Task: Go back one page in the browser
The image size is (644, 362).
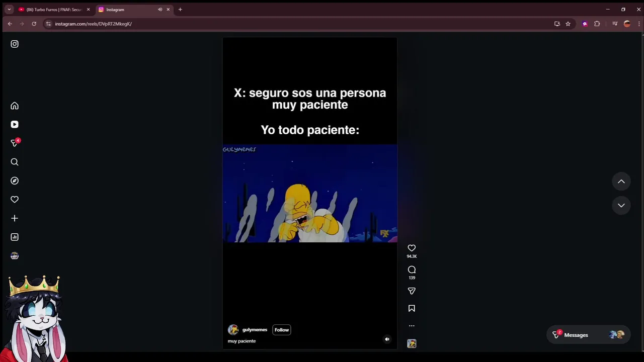Action: point(10,24)
